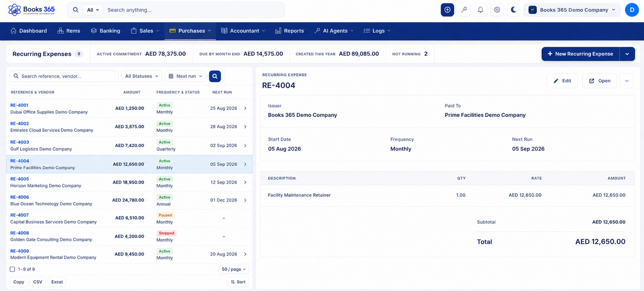Export the list as CSV
Image resolution: width=644 pixels, height=291 pixels.
[38, 282]
